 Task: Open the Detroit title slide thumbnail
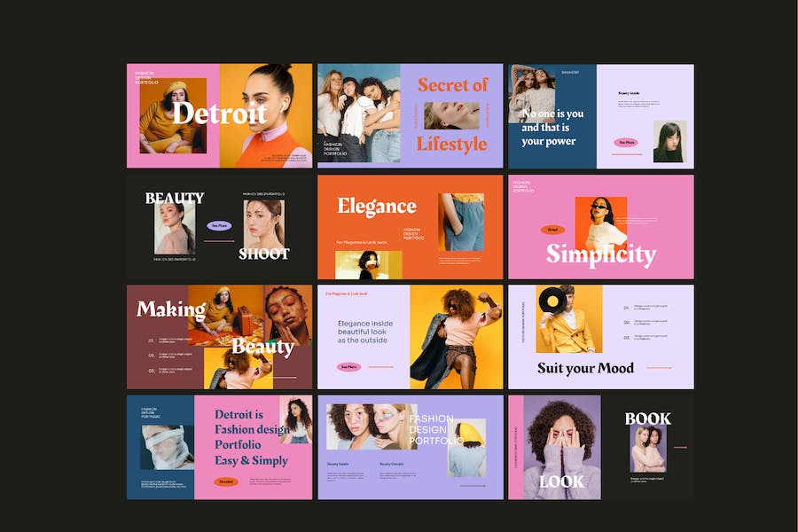[219, 115]
